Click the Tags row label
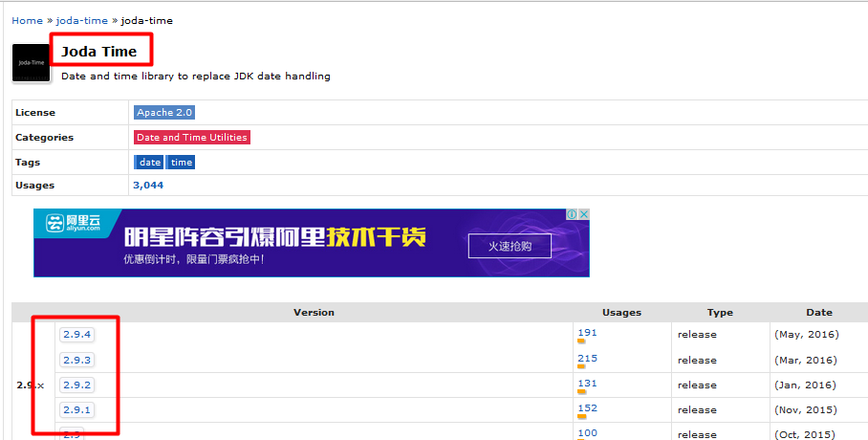Viewport: 868px width, 440px height. click(28, 163)
